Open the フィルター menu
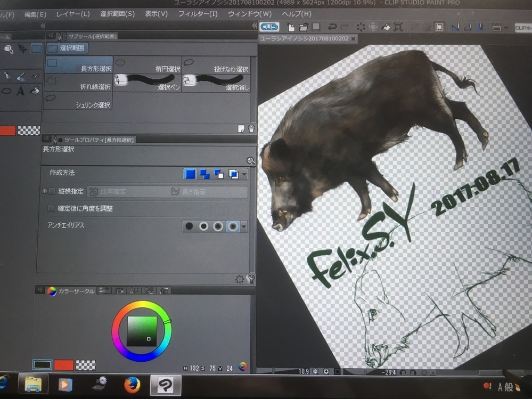Viewport: 532px width, 399px height. tap(198, 14)
